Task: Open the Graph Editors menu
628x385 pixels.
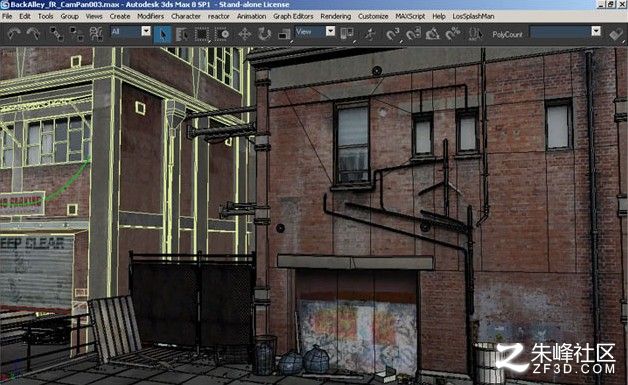Action: [293, 16]
